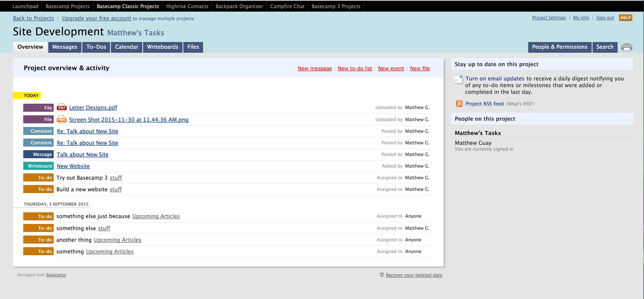
Task: Click Upgrade your free account link
Action: [97, 18]
